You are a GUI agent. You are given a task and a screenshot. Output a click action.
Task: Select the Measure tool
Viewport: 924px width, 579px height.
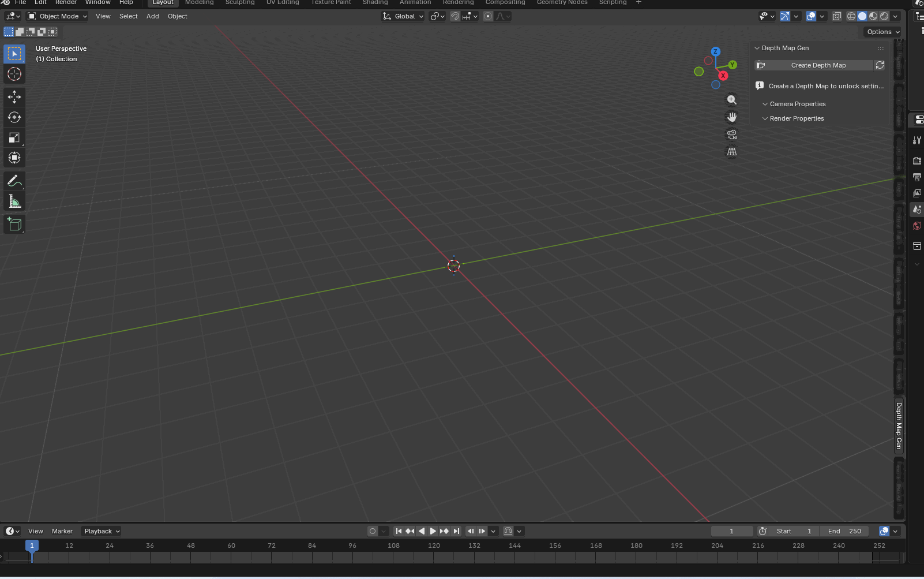tap(14, 201)
